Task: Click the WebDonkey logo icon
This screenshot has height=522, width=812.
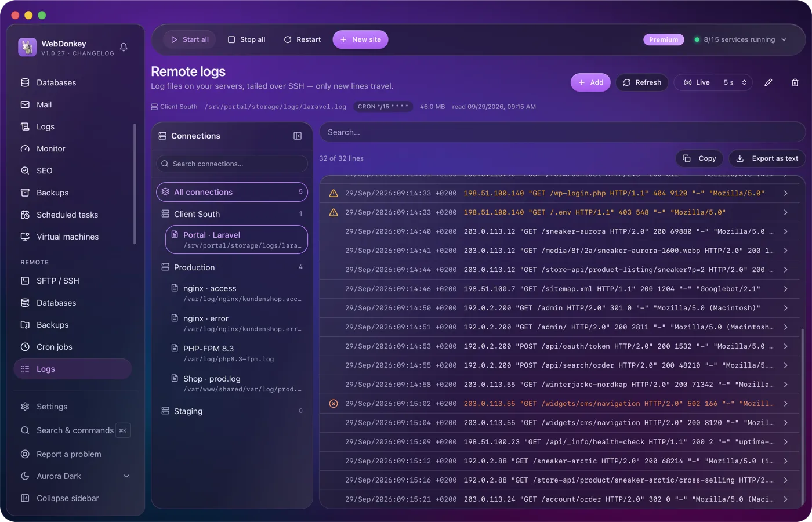Action: [27, 47]
